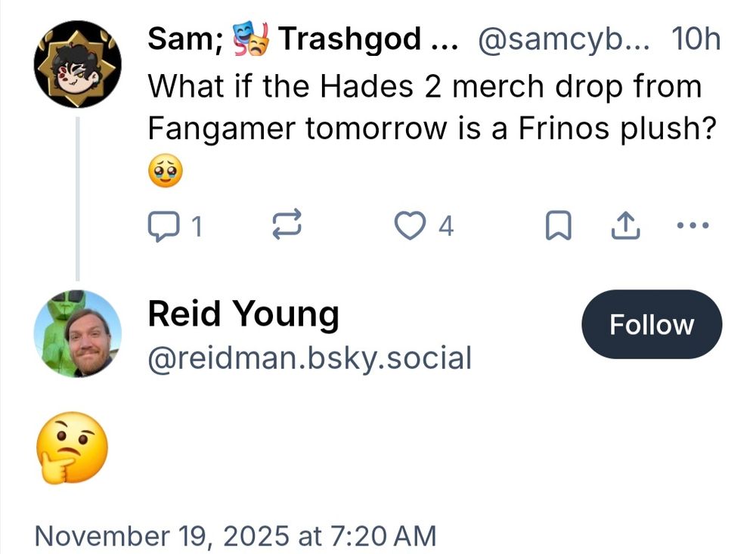Select the thinking face emoji reply
Screen dimensions: 756x554
point(72,452)
